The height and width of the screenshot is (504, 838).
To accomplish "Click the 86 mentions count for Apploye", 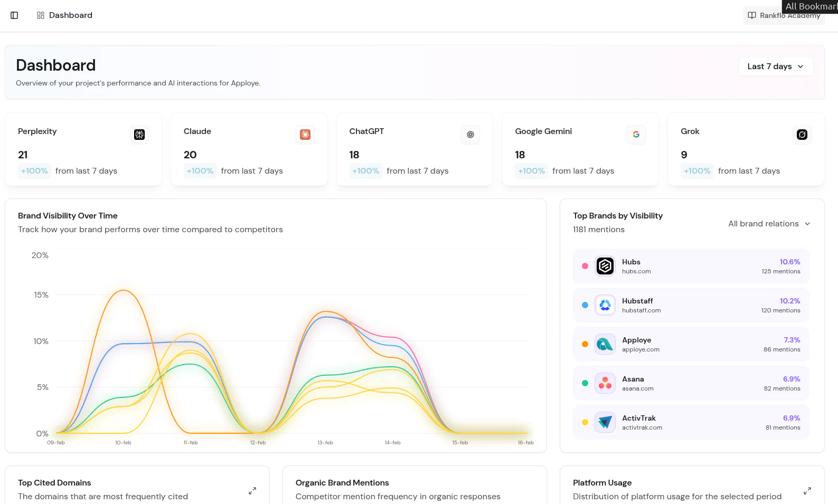I will [782, 349].
